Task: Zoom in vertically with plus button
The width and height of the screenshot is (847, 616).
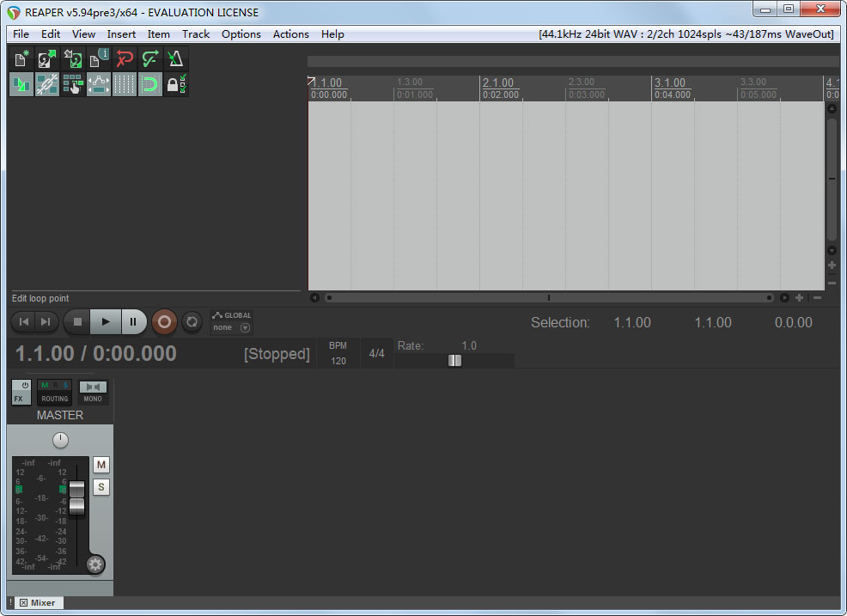Action: tap(832, 265)
